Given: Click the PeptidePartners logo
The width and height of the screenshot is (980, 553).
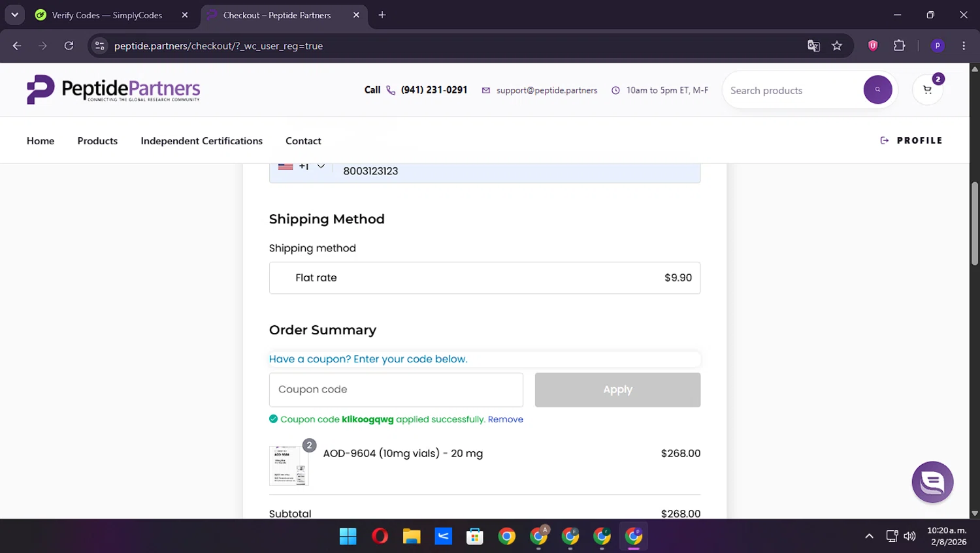Looking at the screenshot, I should 113,89.
